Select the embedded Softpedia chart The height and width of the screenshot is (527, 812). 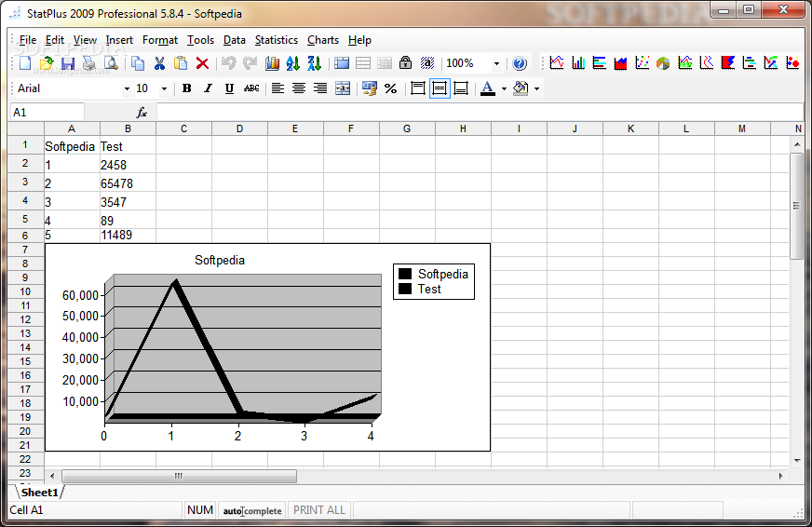click(268, 347)
